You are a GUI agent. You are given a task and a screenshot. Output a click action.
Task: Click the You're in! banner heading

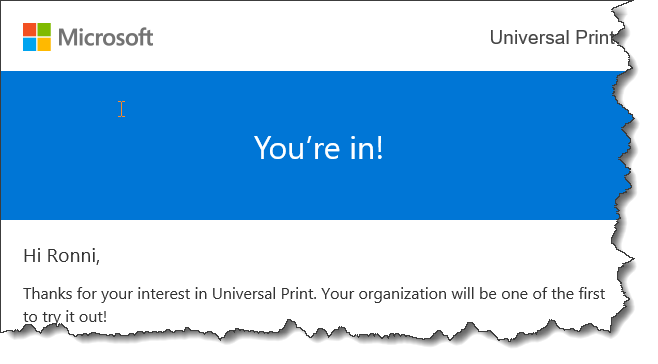click(319, 148)
